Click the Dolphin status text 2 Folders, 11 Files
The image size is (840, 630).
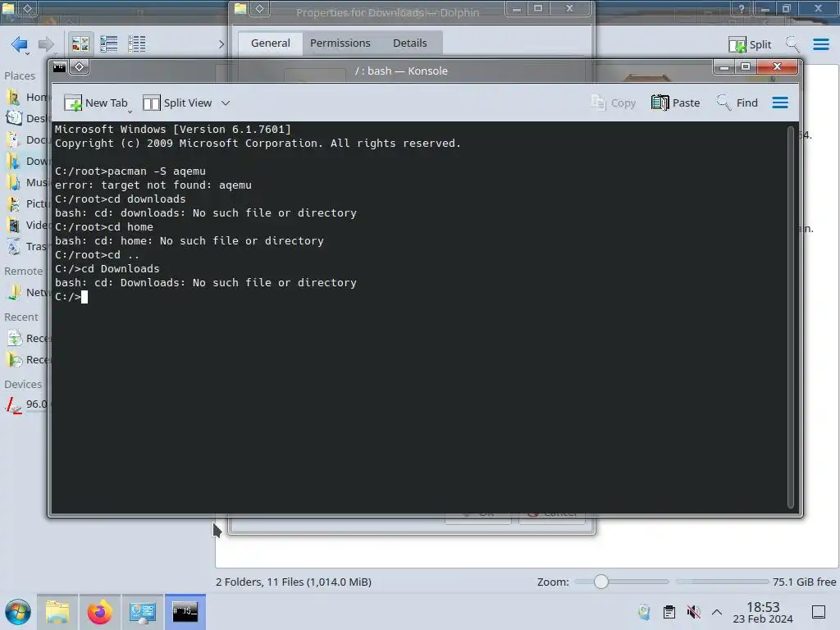coord(294,582)
